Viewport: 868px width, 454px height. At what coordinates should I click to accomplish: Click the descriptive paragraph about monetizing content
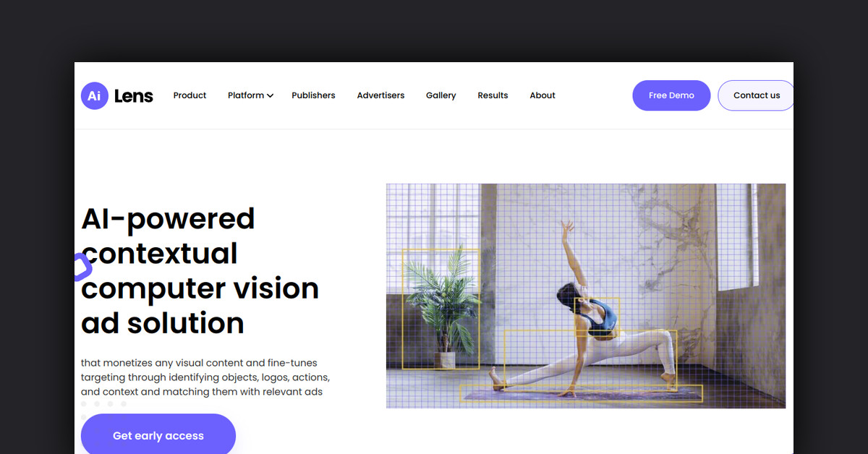205,377
